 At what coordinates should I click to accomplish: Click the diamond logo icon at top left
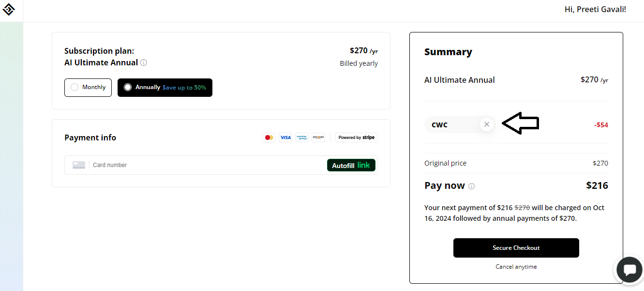point(9,9)
